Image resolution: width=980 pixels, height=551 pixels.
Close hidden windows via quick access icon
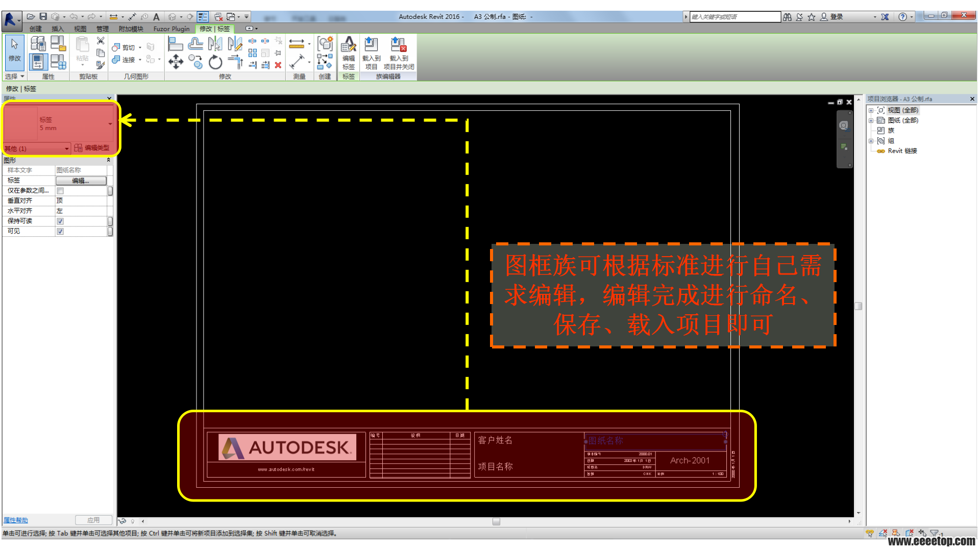point(218,17)
